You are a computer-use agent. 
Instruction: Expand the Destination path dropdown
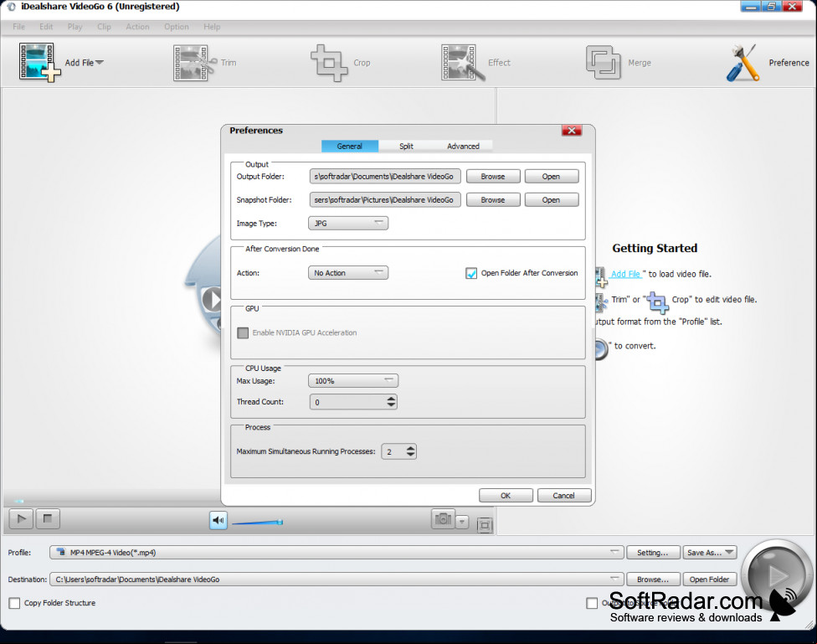coord(337,580)
